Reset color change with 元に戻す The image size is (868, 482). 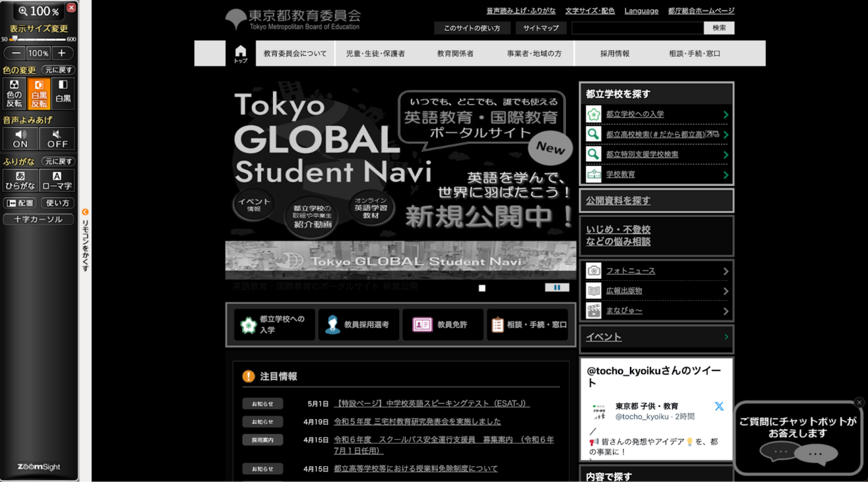click(59, 70)
